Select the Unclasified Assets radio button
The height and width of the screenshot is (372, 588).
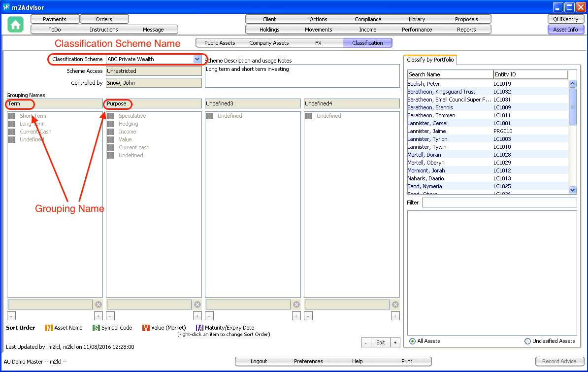(x=528, y=341)
